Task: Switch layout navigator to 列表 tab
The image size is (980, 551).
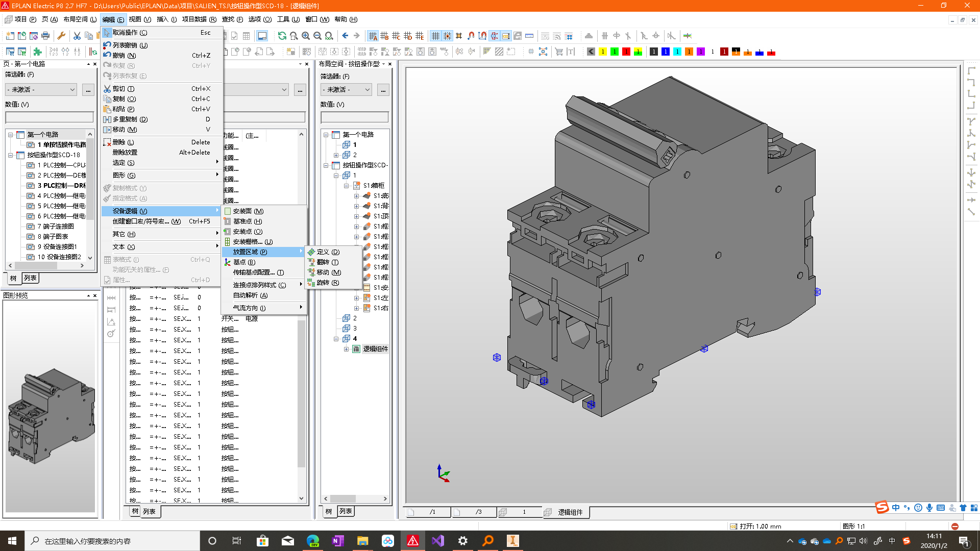Action: pos(346,511)
